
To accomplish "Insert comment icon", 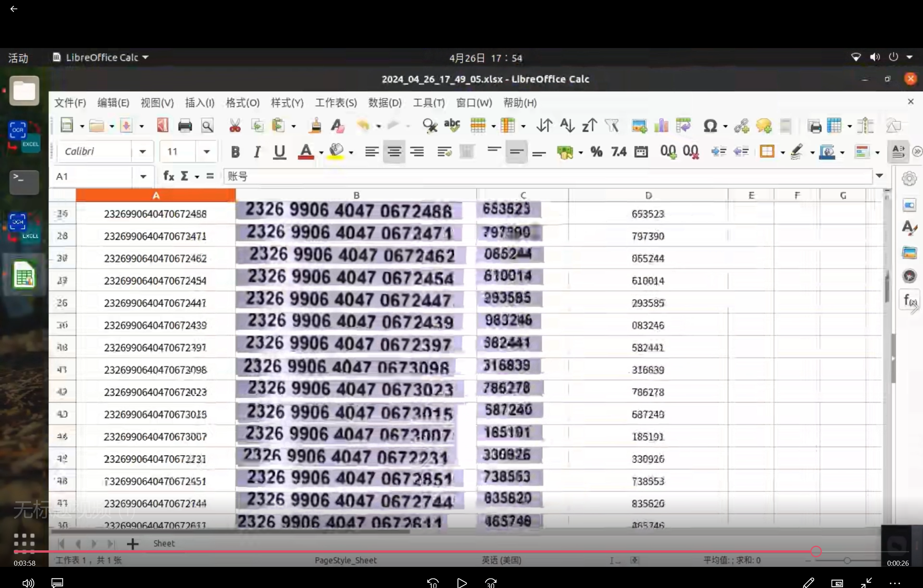I will [x=764, y=126].
